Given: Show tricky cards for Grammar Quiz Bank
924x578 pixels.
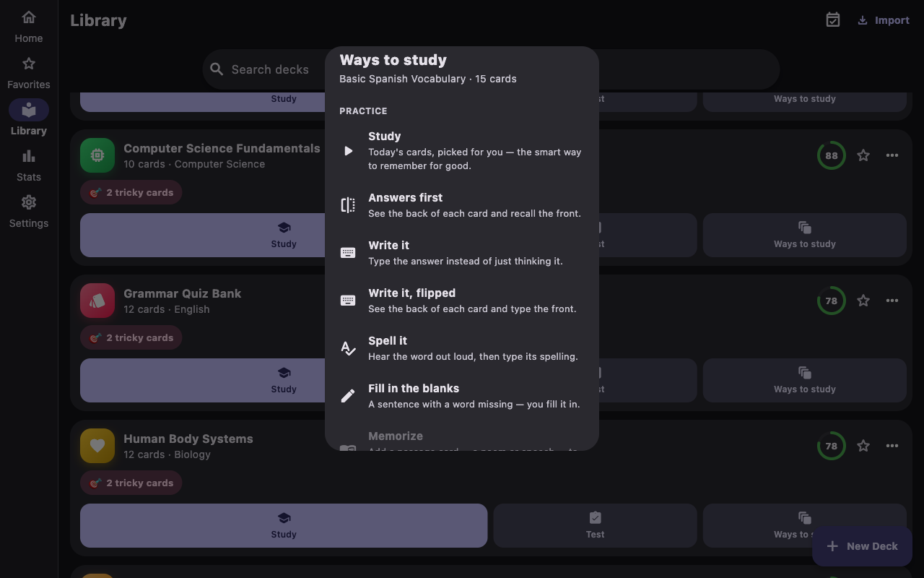Looking at the screenshot, I should [x=131, y=338].
